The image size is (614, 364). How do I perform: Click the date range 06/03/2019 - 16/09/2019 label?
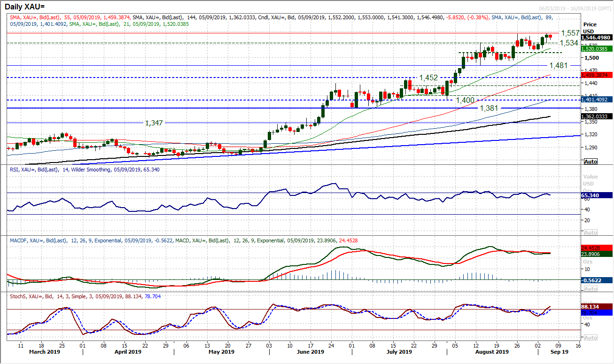click(575, 9)
